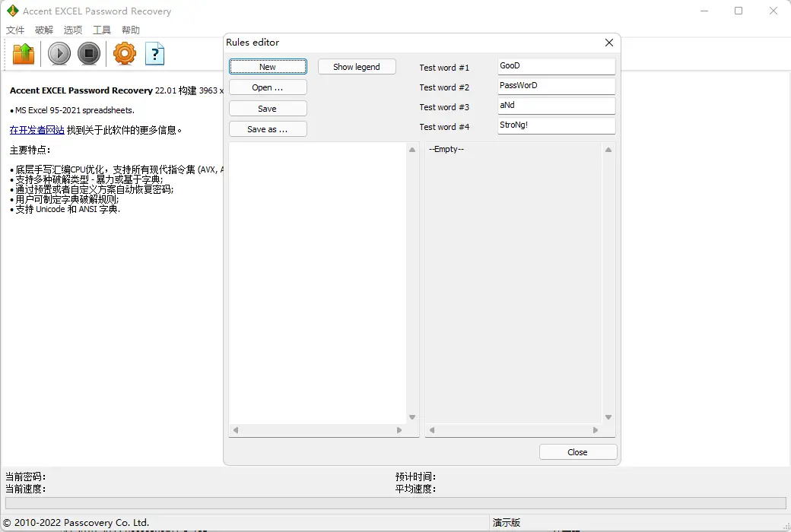
Task: Click the 当前密码 label
Action: coord(25,477)
